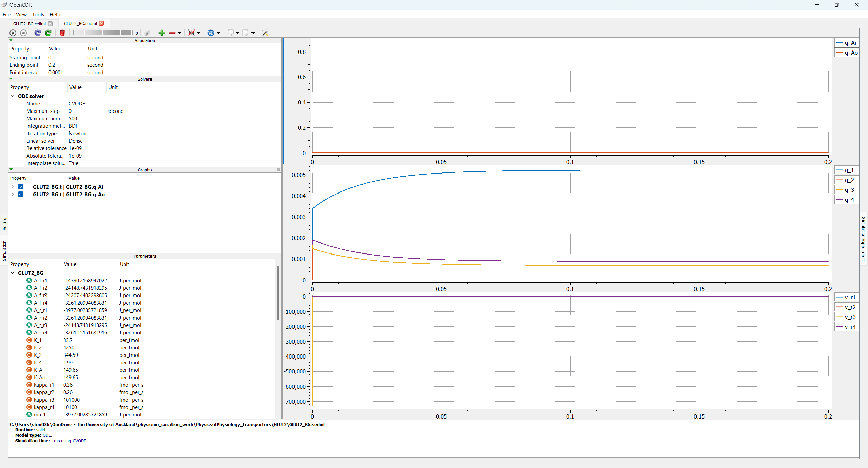Switch to the GLUT2_BG.cellml tab
Screen dimensions: 868x468
click(29, 23)
